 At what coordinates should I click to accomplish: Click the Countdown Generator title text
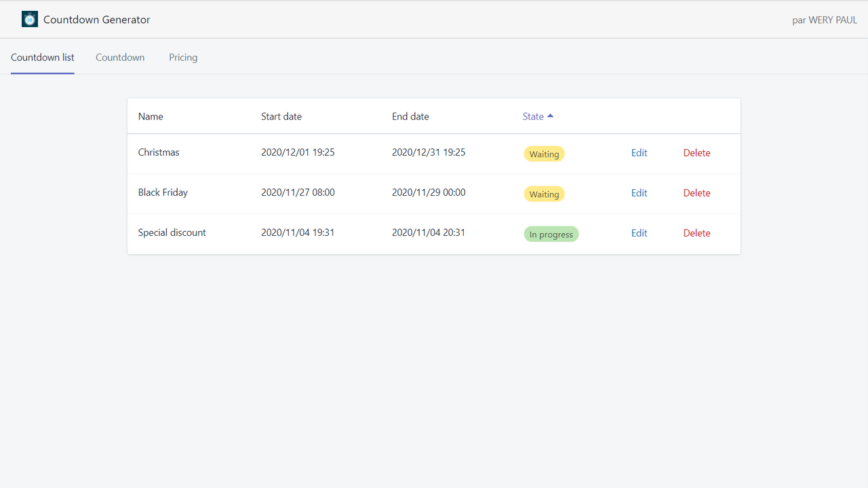pyautogui.click(x=97, y=20)
